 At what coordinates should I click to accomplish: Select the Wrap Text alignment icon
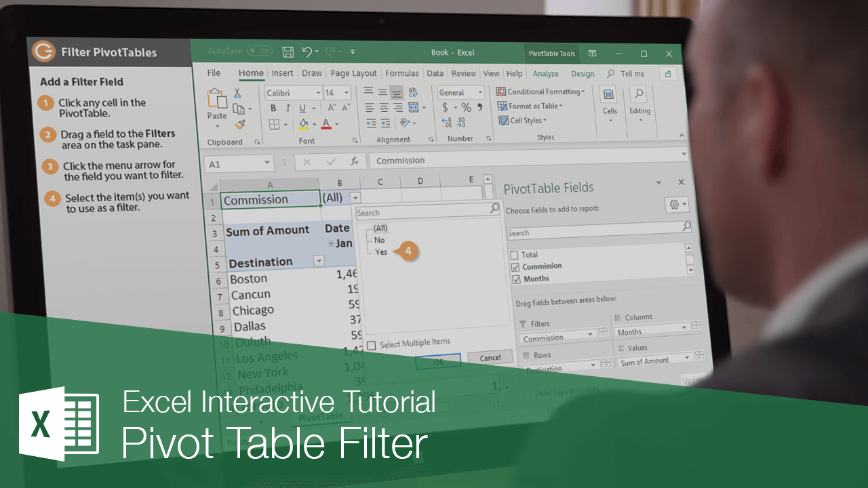click(412, 93)
